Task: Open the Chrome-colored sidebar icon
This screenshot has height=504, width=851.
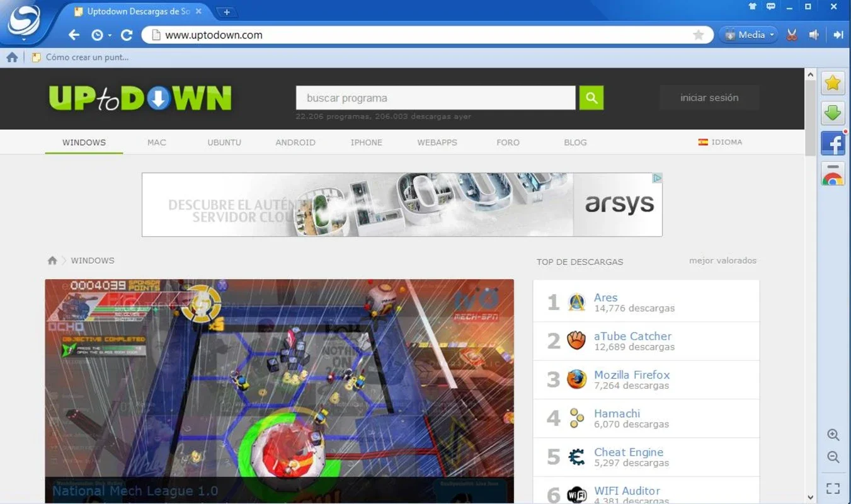Action: click(832, 174)
